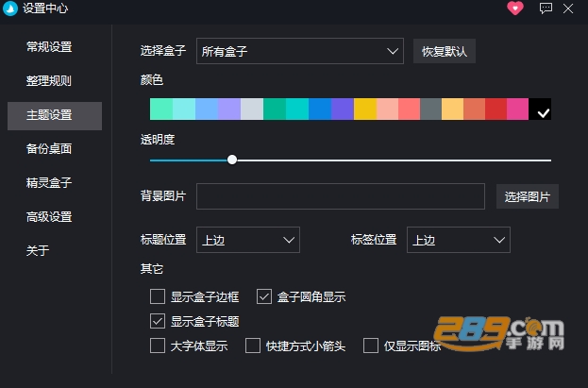588x388 pixels.
Task: Uncheck the 盒子圆角显示 checkbox
Action: (264, 296)
